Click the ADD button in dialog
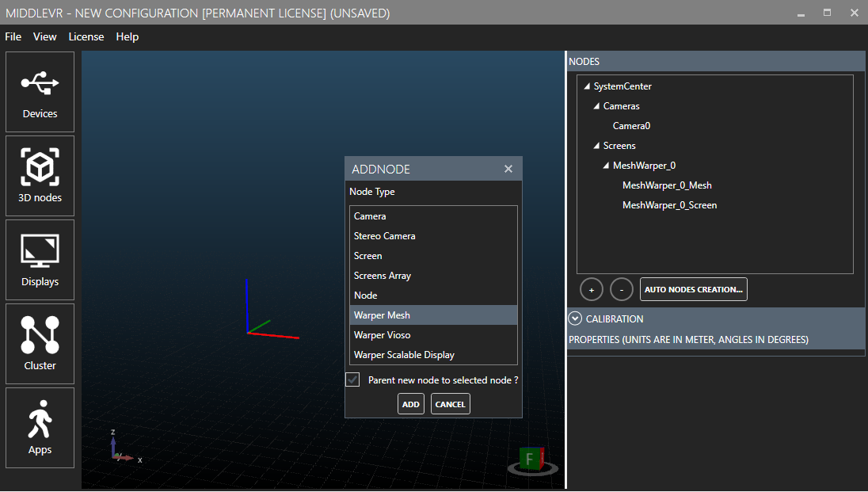 pyautogui.click(x=411, y=404)
